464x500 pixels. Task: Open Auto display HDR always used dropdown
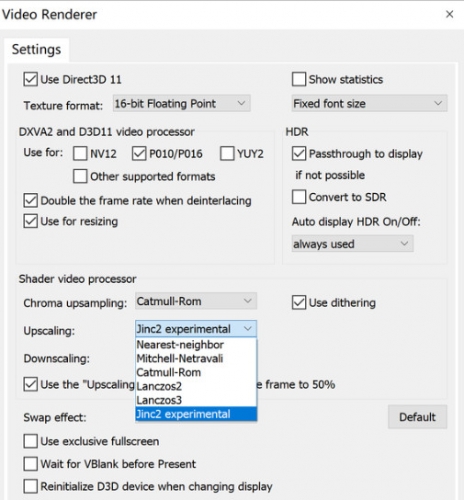click(352, 244)
